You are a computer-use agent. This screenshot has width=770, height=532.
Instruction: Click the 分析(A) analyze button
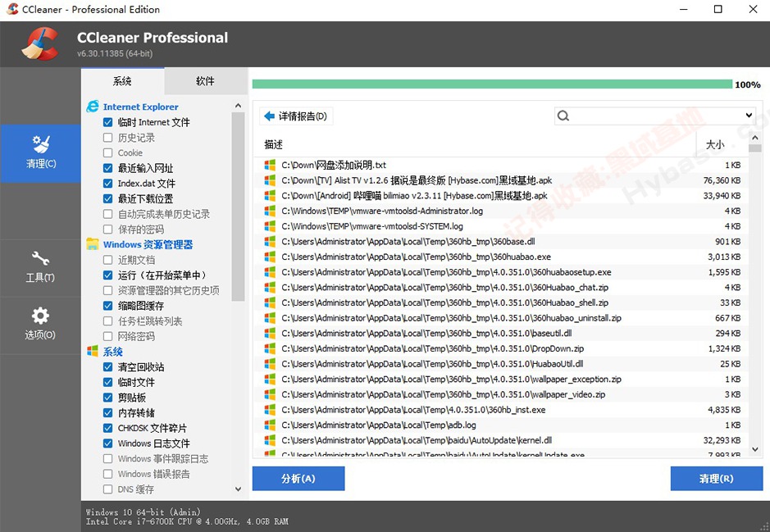(298, 479)
